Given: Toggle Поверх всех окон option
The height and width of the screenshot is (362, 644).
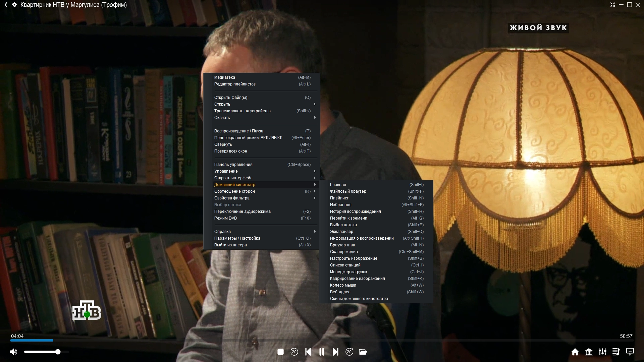Looking at the screenshot, I should 231,151.
